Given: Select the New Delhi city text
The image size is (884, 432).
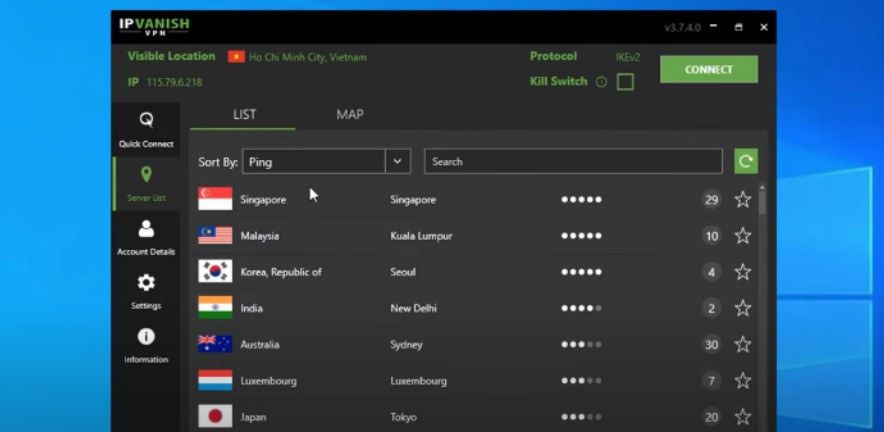Looking at the screenshot, I should tap(413, 308).
